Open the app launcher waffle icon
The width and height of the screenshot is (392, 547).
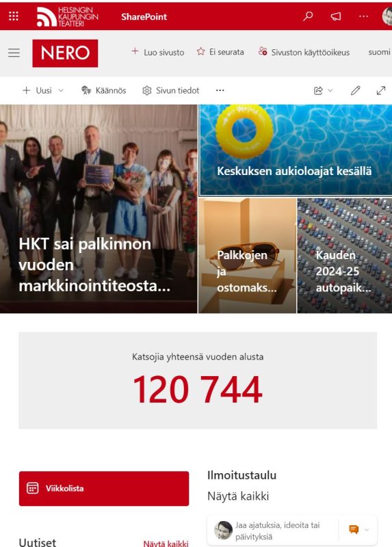click(13, 16)
